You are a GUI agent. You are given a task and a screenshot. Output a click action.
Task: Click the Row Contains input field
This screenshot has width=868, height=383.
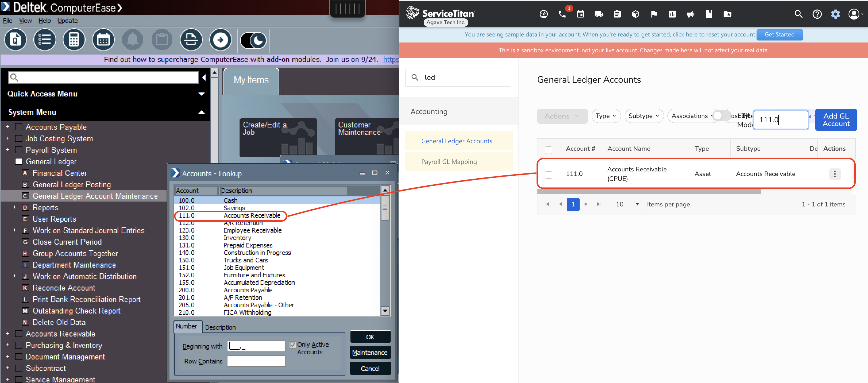tap(256, 361)
